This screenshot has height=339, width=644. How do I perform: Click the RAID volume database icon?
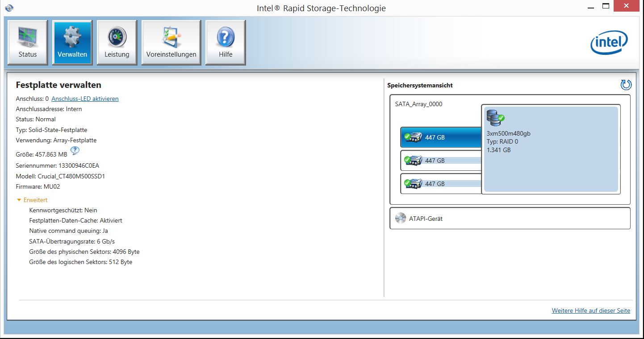[x=495, y=118]
